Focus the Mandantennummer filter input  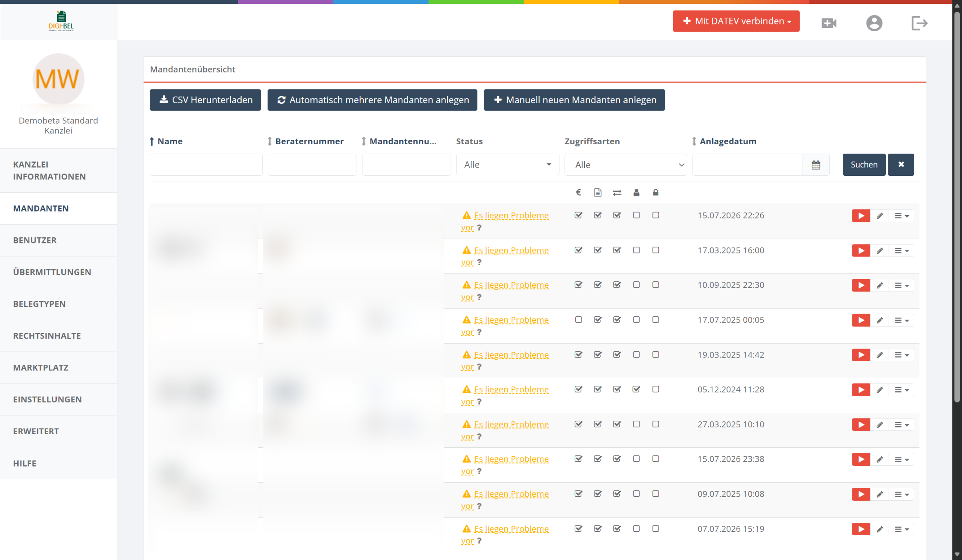(406, 165)
